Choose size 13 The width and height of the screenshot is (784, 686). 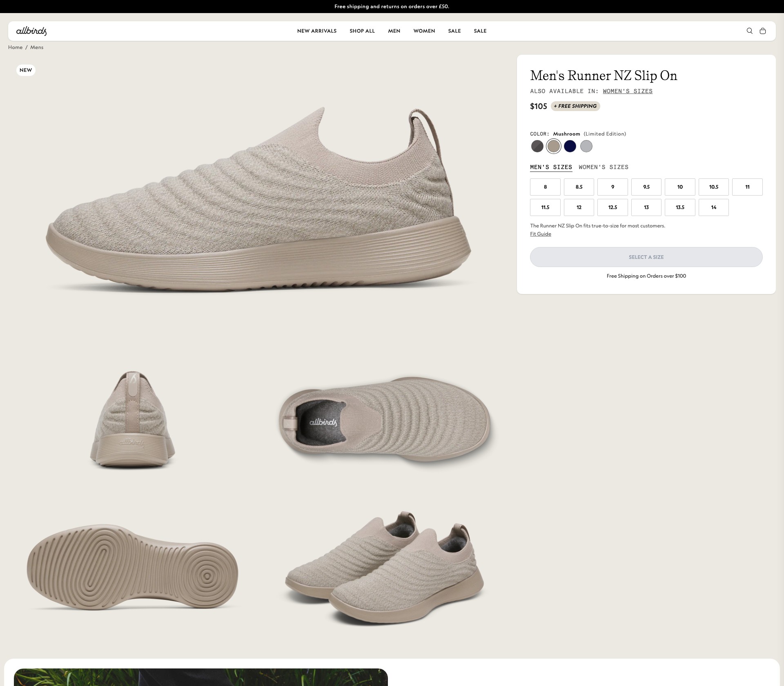click(x=646, y=207)
